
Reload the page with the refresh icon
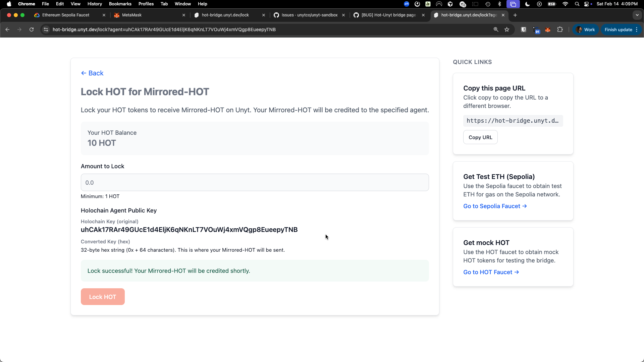click(32, 29)
